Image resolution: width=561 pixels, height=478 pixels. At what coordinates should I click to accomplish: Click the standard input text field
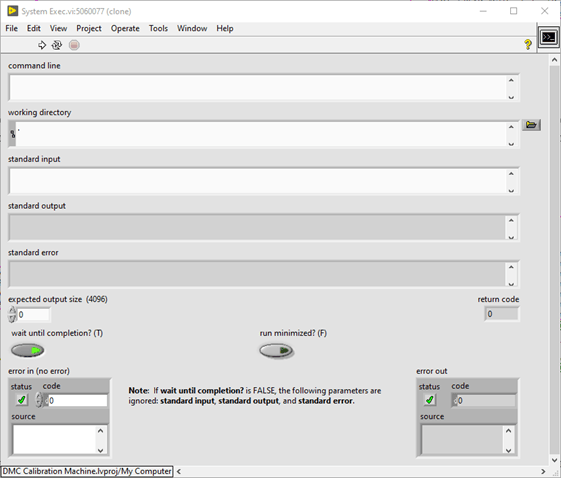(258, 181)
